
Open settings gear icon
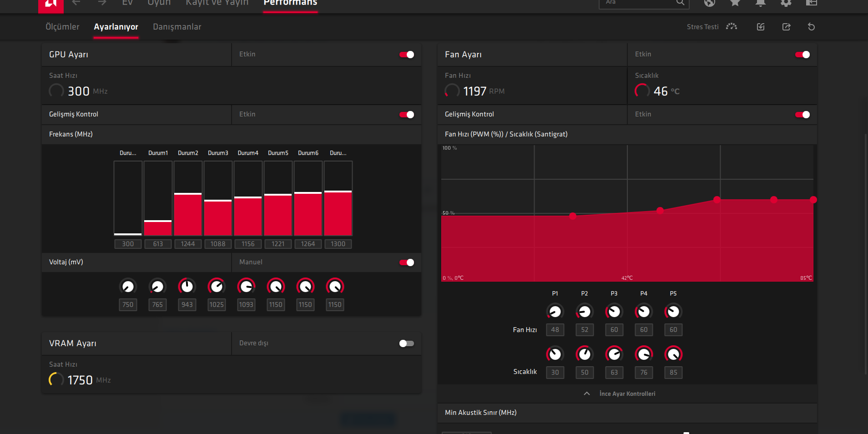point(786,3)
